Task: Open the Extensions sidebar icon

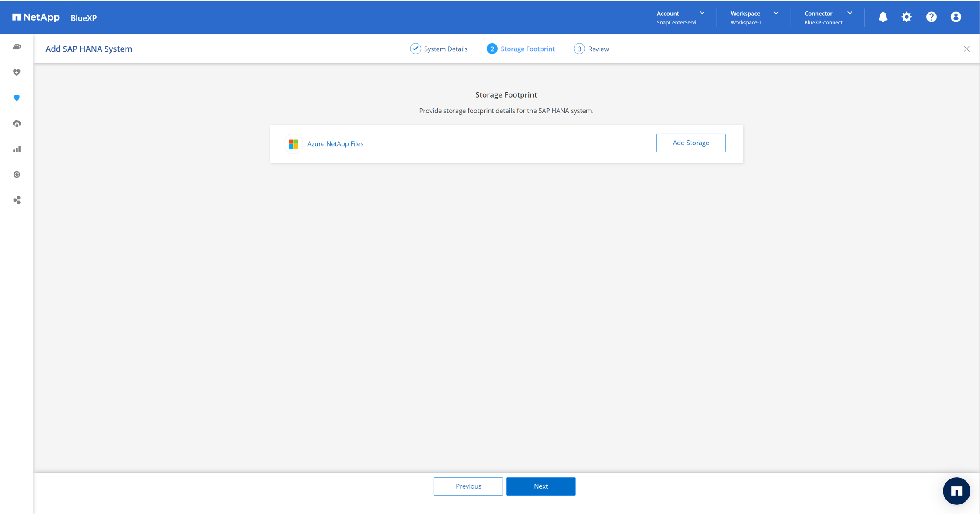Action: click(x=17, y=200)
